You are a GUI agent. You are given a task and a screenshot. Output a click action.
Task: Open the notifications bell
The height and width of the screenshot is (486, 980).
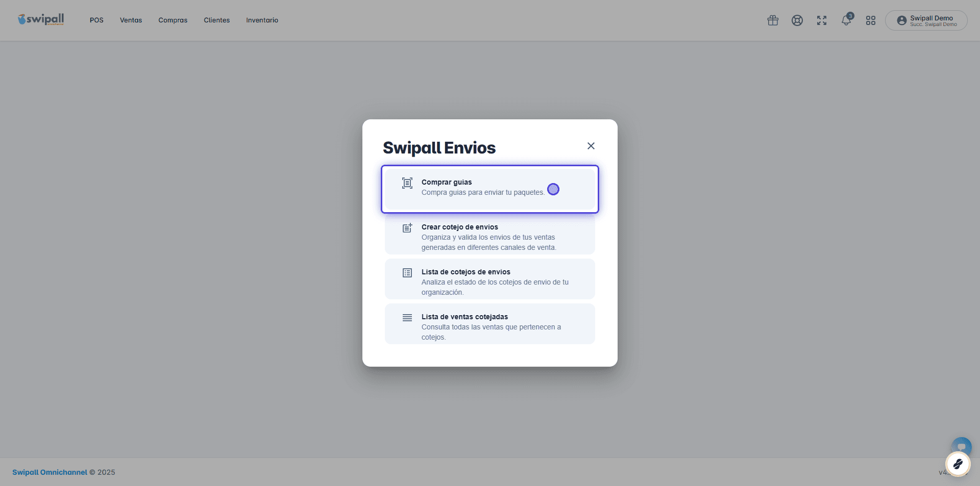click(x=846, y=20)
